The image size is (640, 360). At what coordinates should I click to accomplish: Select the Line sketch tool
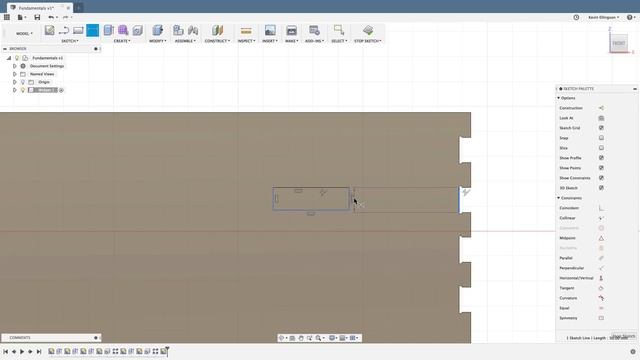click(x=64, y=30)
